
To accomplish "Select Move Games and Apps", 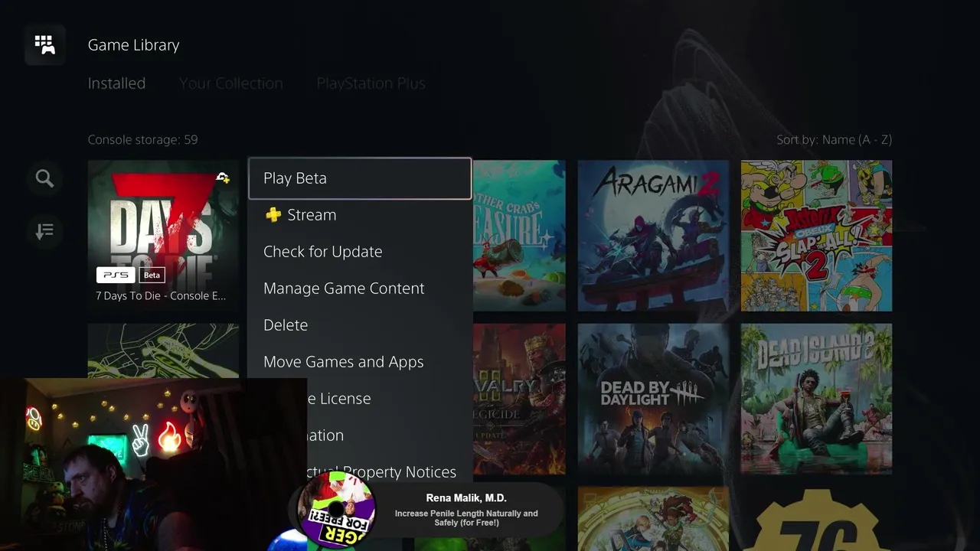I will click(360, 362).
